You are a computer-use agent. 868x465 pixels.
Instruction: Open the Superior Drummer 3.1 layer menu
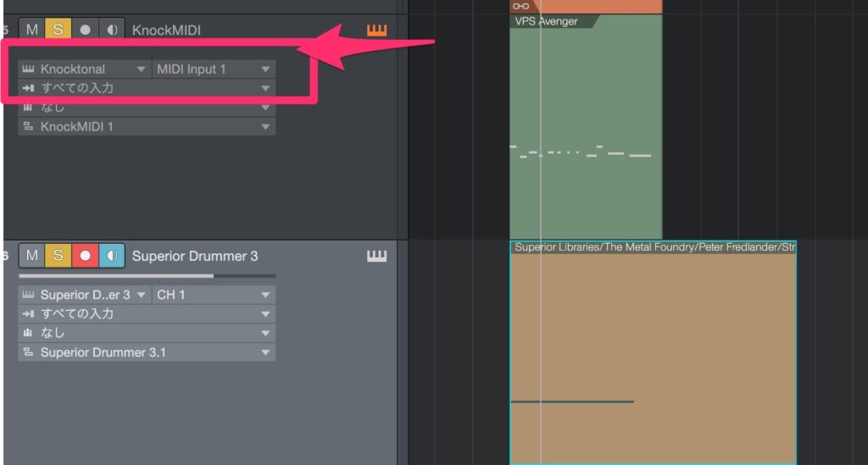click(147, 352)
